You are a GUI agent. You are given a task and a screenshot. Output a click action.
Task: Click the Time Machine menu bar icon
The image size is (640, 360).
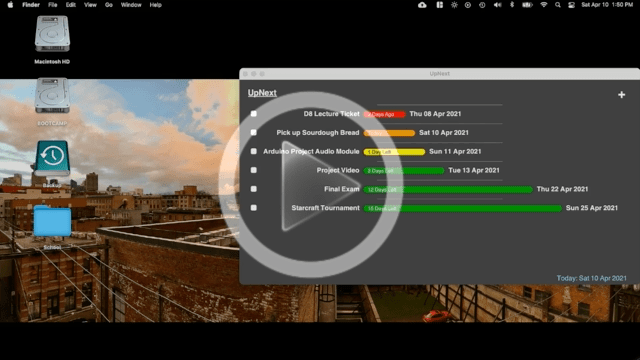tap(482, 5)
